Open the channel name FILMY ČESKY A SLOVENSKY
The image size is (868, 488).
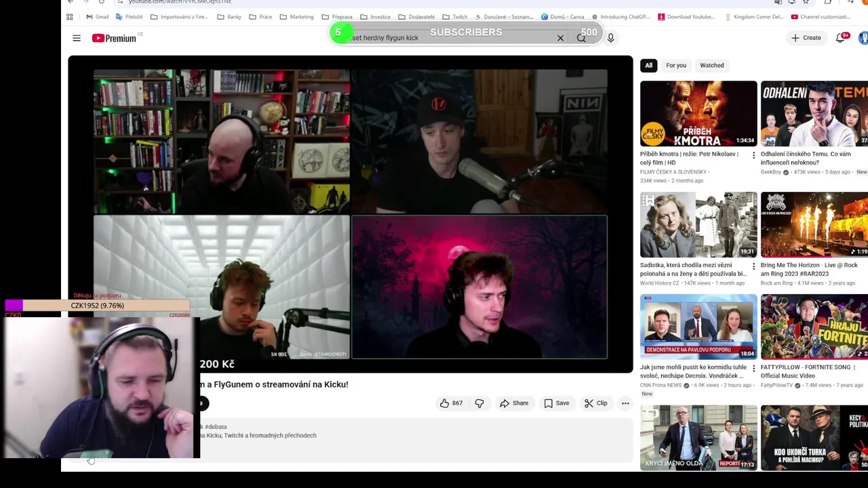point(673,172)
